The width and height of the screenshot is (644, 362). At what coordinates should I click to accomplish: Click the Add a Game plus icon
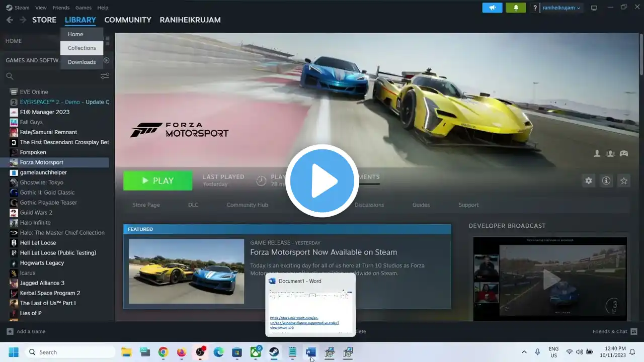pos(10,331)
